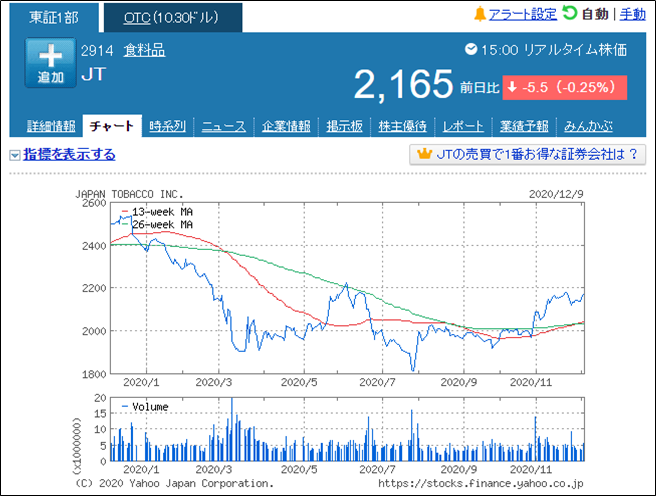Viewport: 656px width, 496px height.
Task: Click the price chart area
Action: pos(347,288)
